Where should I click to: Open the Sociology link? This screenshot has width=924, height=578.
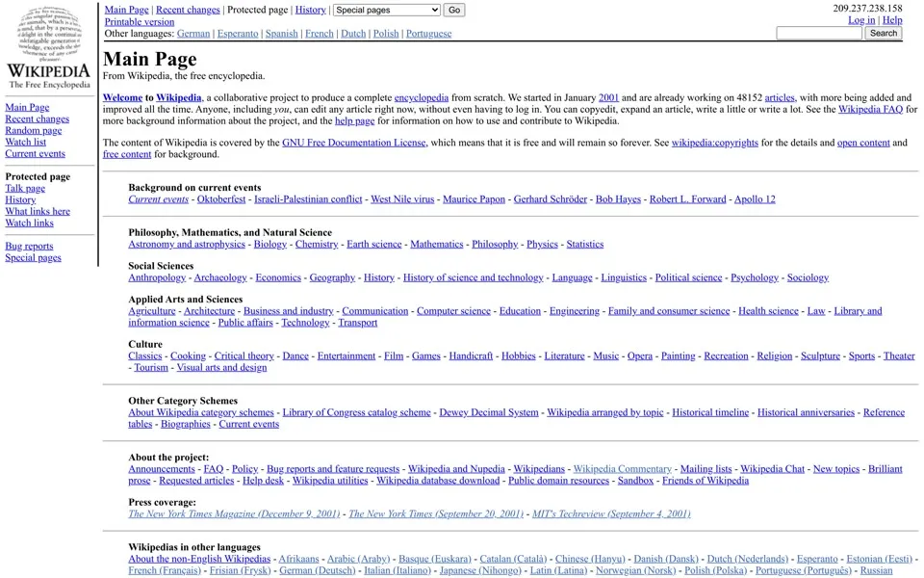pyautogui.click(x=808, y=277)
